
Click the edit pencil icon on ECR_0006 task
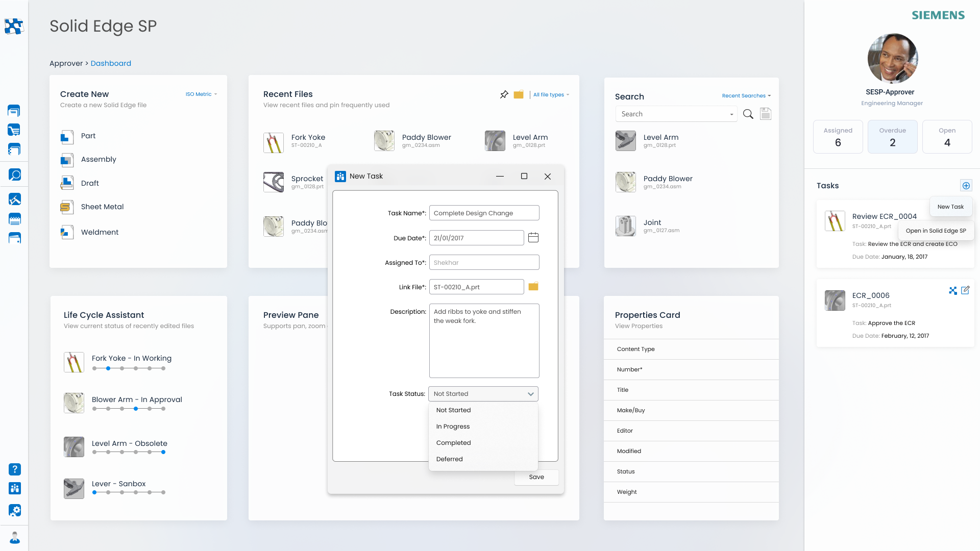point(965,290)
